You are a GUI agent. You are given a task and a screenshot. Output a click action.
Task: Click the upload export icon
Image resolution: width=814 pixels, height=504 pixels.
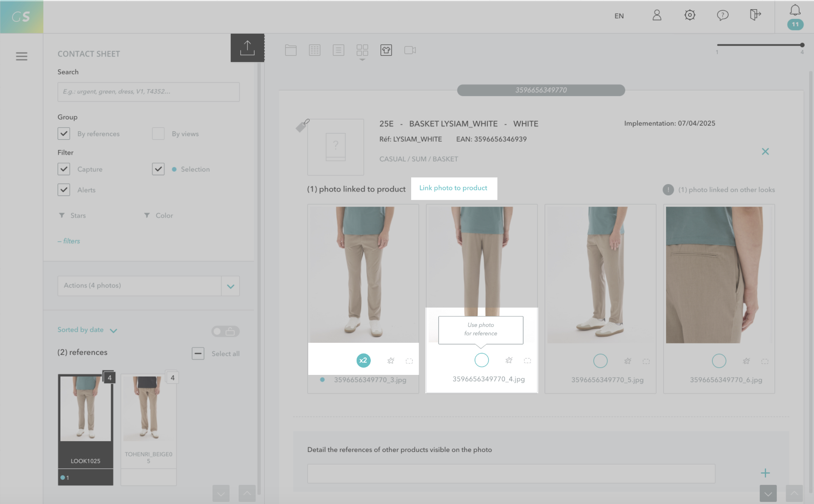pyautogui.click(x=247, y=48)
